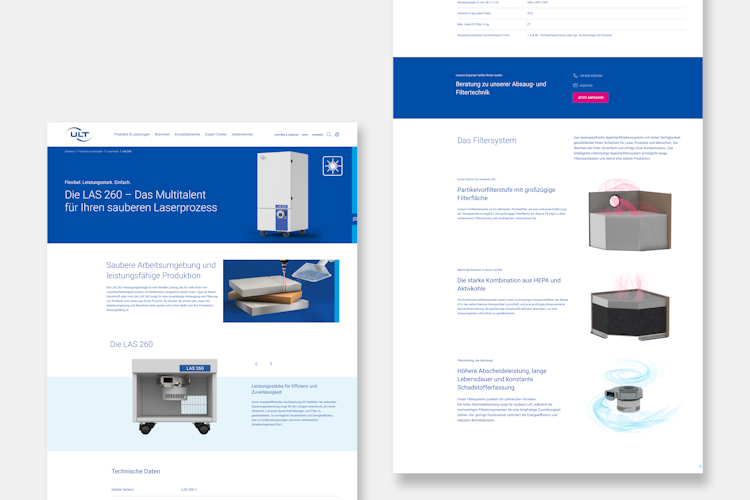
Task: Click the scroll-to-top arrow on right page
Action: pos(700,467)
